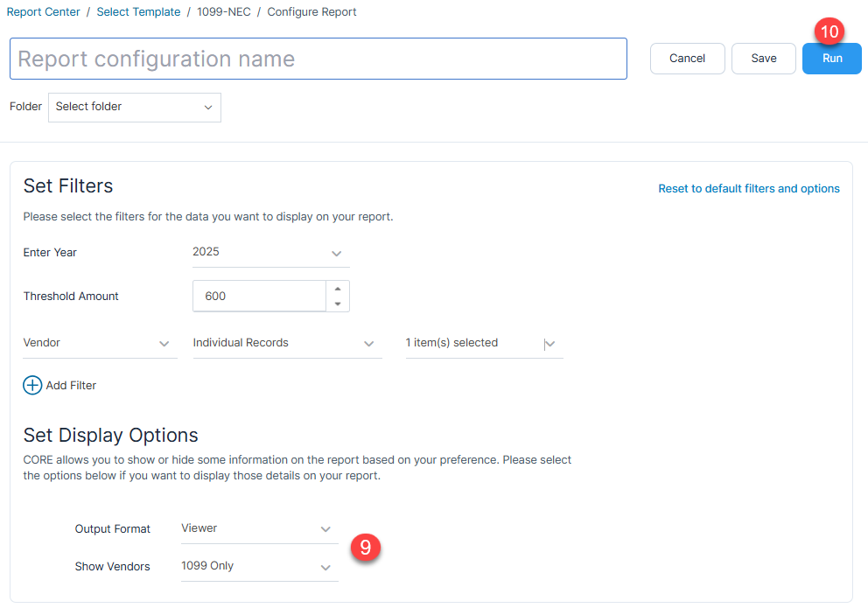Screen dimensions: 868x608
Task: Click Reset to default filters and options
Action: [749, 188]
